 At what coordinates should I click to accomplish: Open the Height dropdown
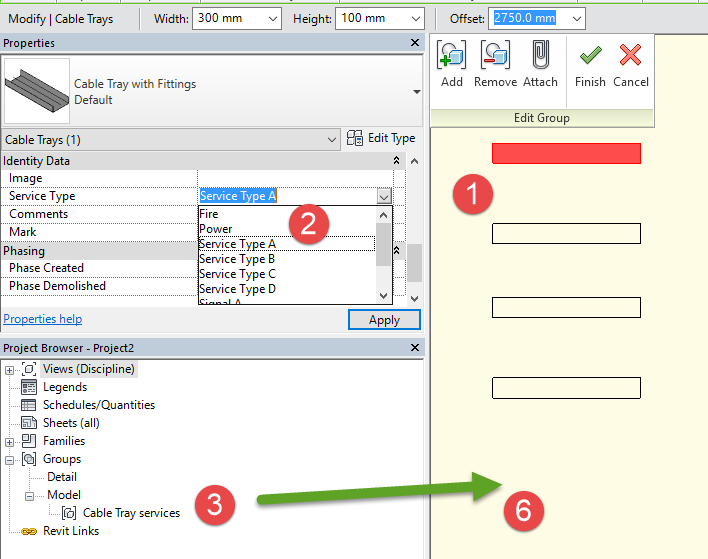point(416,19)
